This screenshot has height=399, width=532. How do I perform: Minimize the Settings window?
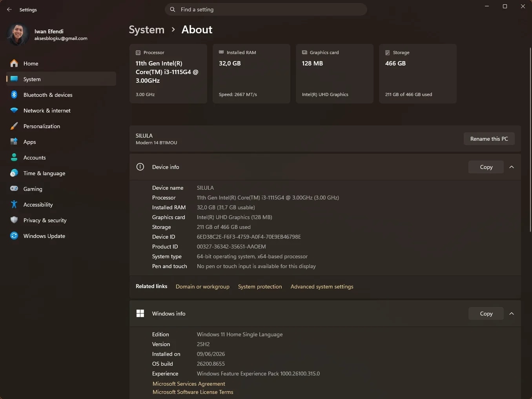coord(487,6)
